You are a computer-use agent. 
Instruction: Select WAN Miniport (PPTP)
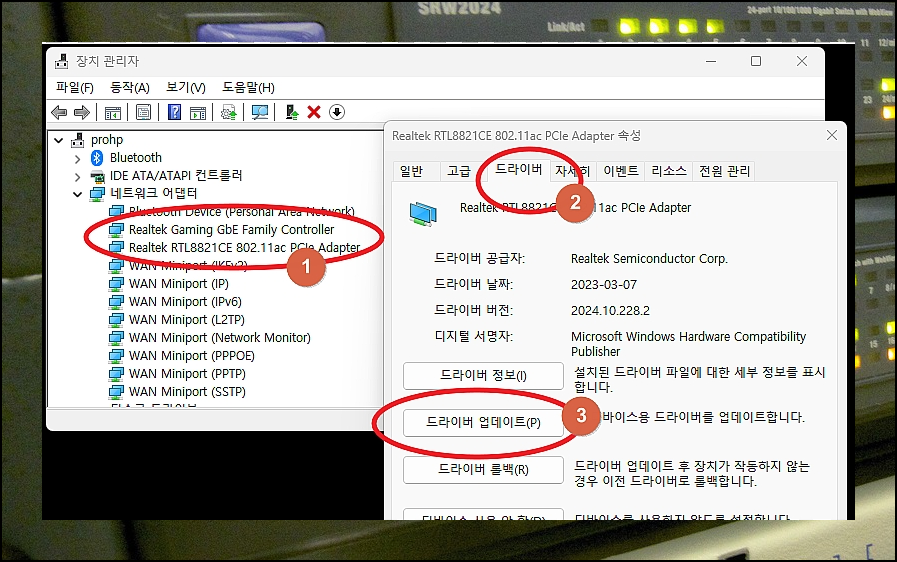click(x=187, y=374)
